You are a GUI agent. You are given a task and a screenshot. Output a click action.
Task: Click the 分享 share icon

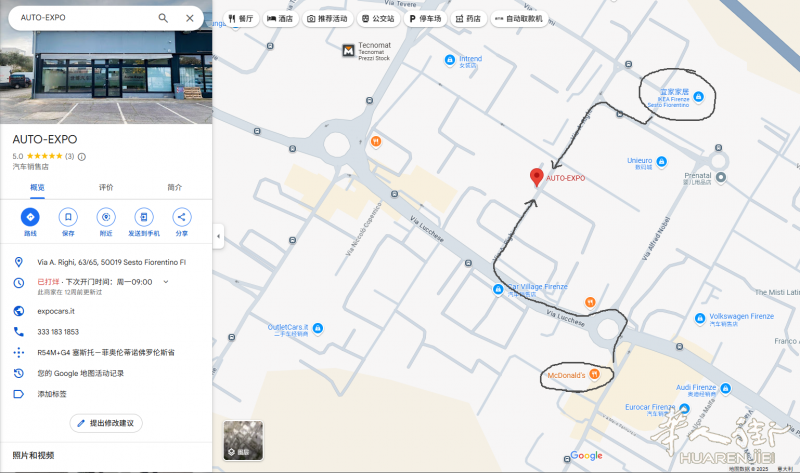tap(182, 217)
